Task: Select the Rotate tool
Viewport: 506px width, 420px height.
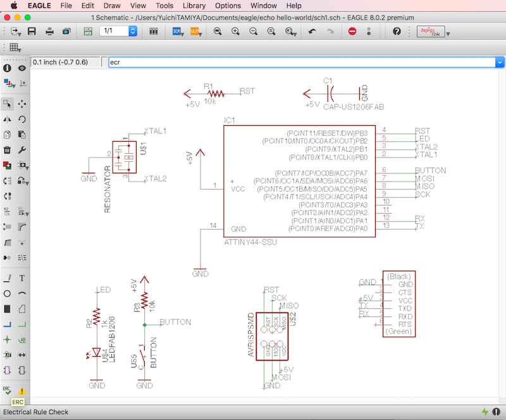Action: (x=22, y=120)
